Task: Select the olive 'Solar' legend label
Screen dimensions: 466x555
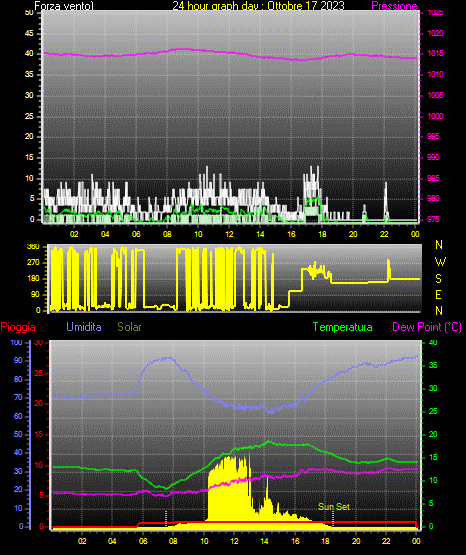Action: pyautogui.click(x=129, y=327)
